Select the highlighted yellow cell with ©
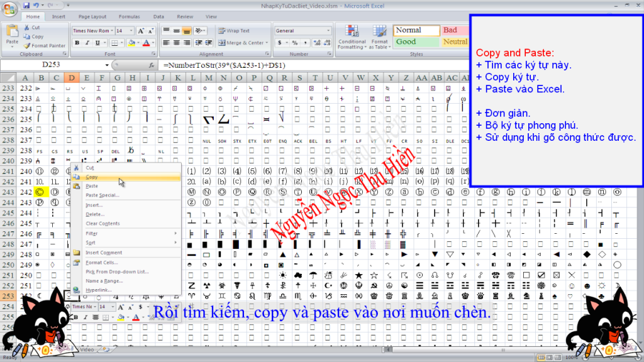The height and width of the screenshot is (362, 644). (x=40, y=192)
